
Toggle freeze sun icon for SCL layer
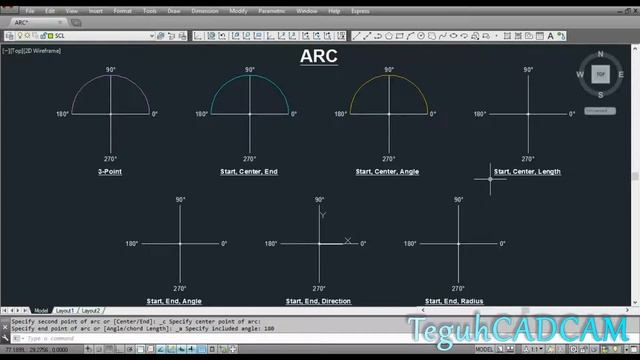27,36
